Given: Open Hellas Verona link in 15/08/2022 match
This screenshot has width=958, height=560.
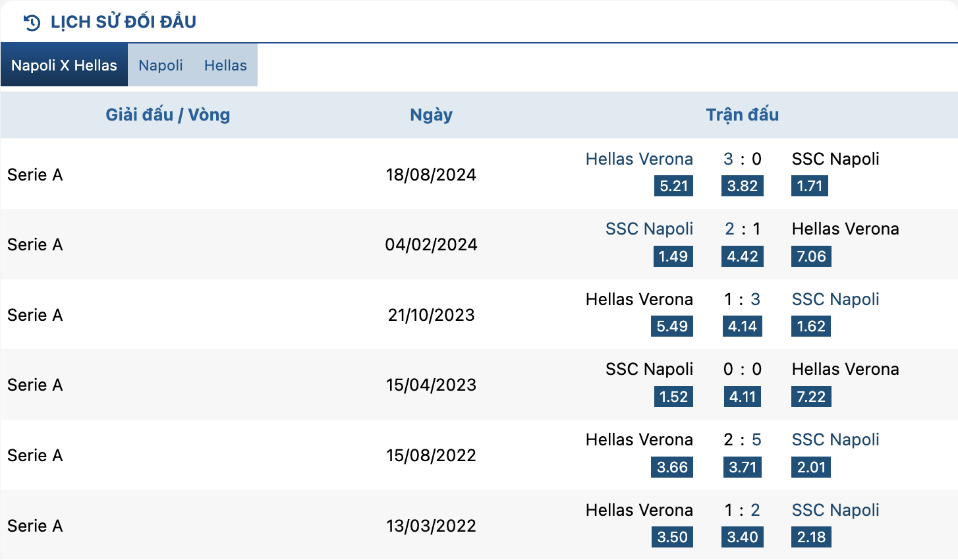Looking at the screenshot, I should tap(639, 439).
